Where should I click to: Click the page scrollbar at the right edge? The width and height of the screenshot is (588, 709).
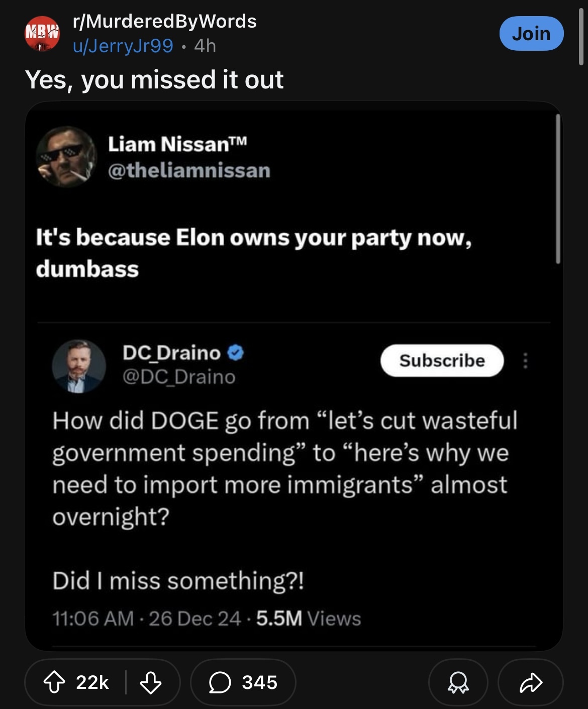pyautogui.click(x=581, y=38)
